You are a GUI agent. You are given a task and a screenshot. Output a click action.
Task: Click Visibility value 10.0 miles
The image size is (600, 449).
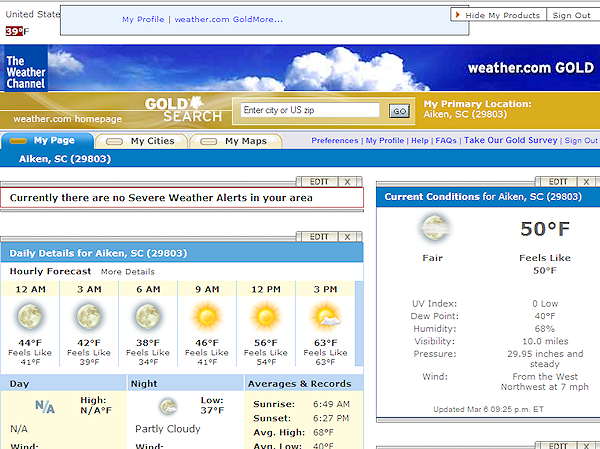pos(545,341)
